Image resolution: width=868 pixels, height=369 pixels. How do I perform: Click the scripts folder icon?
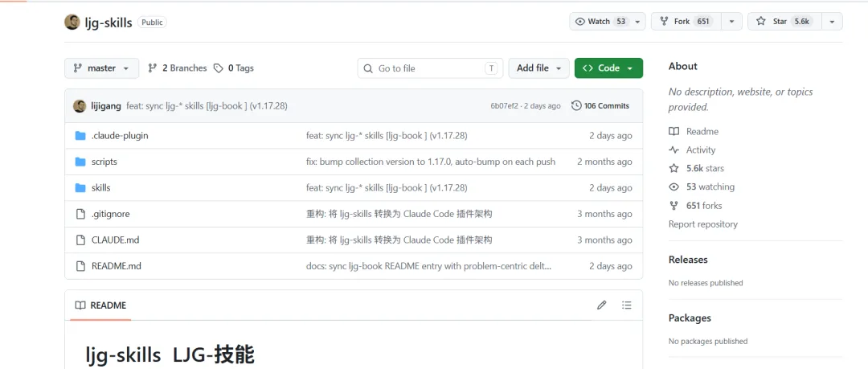click(x=80, y=162)
